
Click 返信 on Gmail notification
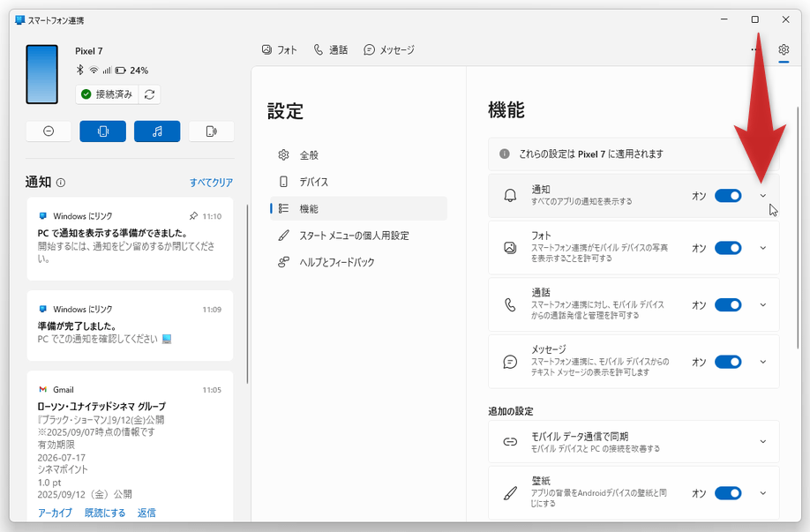146,513
